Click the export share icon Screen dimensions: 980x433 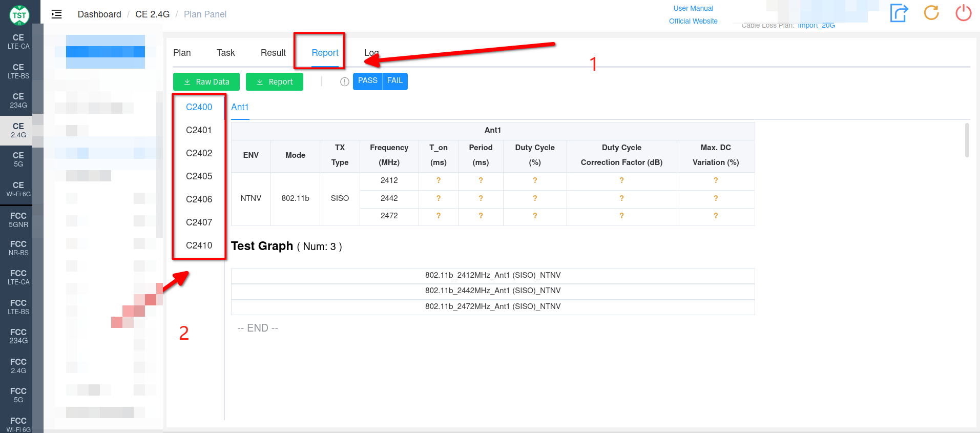(899, 13)
